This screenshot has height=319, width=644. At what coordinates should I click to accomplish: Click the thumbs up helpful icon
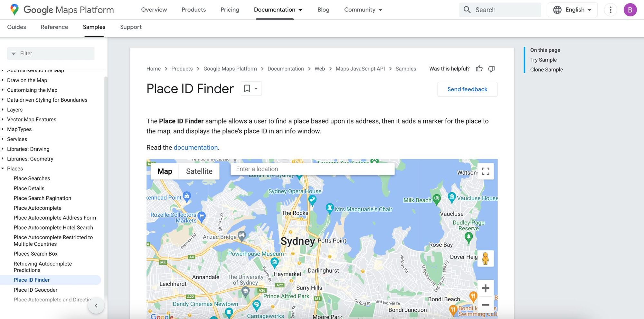pos(479,68)
